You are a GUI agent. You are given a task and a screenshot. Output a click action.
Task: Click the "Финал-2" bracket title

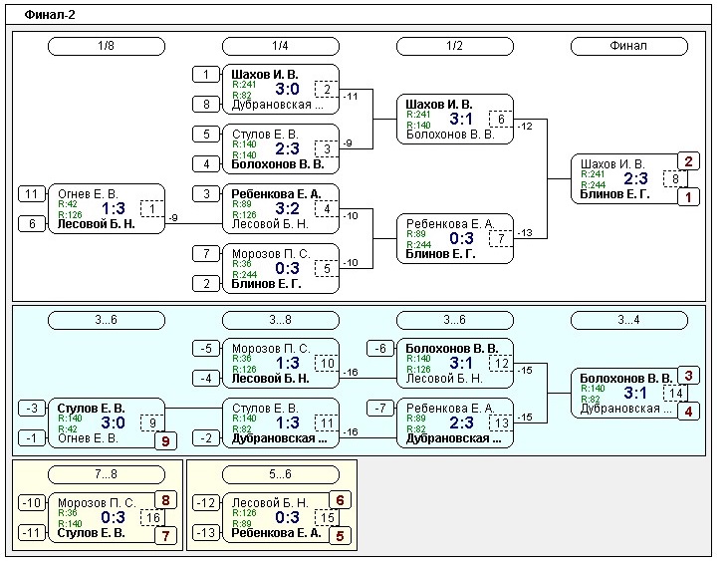pos(50,15)
